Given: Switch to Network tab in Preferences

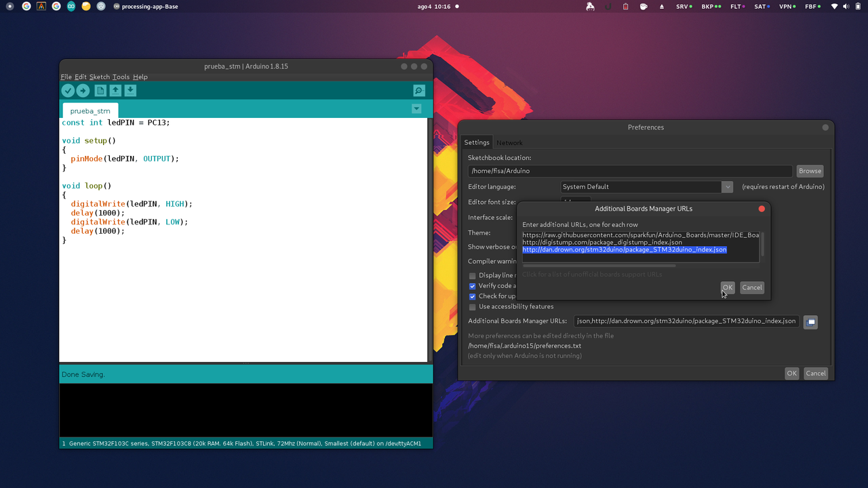Looking at the screenshot, I should click(509, 143).
